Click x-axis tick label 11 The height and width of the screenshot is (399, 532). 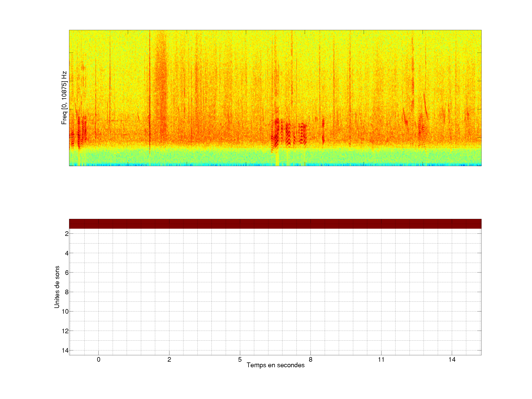click(381, 359)
